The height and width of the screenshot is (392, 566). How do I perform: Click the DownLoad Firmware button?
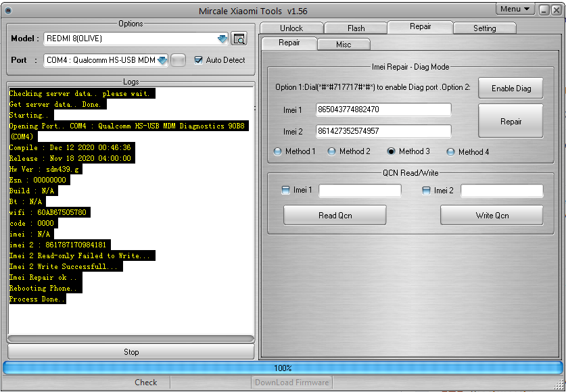tap(291, 383)
